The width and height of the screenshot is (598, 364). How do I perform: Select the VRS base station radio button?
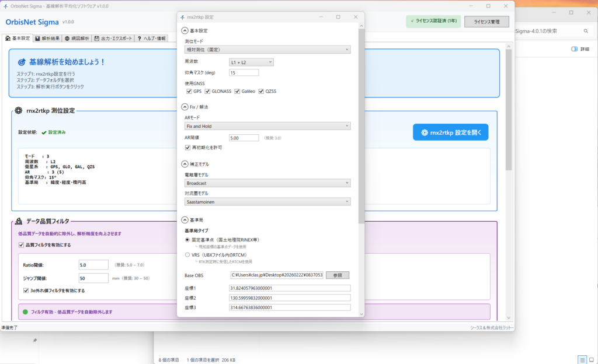187,255
